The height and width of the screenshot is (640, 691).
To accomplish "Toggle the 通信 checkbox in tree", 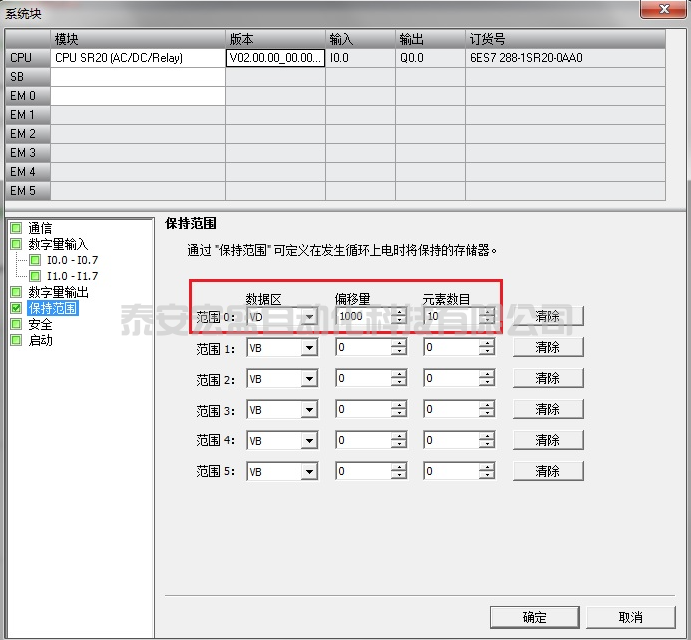I will [x=16, y=228].
